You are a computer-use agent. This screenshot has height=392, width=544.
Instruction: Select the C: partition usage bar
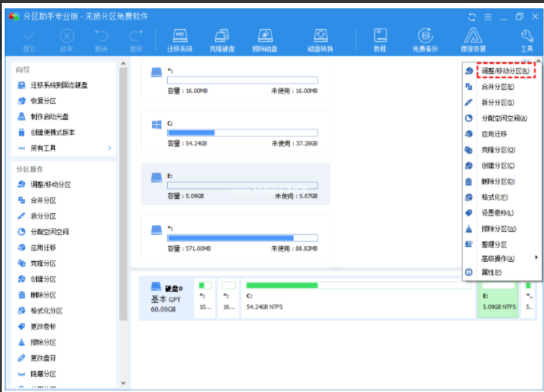pyautogui.click(x=242, y=133)
